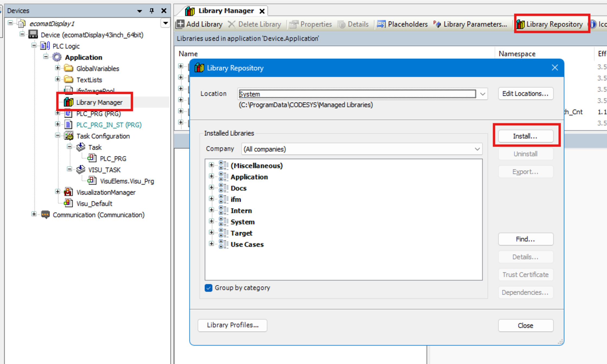This screenshot has height=364, width=607.
Task: Expand the Communication node
Action: click(x=34, y=214)
